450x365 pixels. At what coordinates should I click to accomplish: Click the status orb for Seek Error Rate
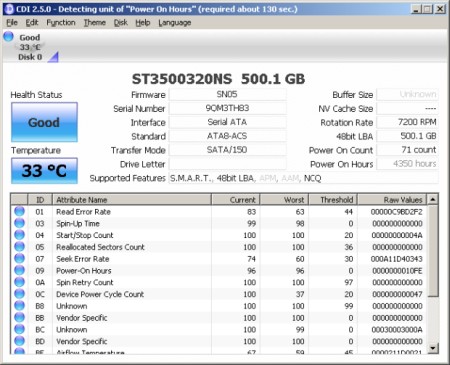point(20,258)
